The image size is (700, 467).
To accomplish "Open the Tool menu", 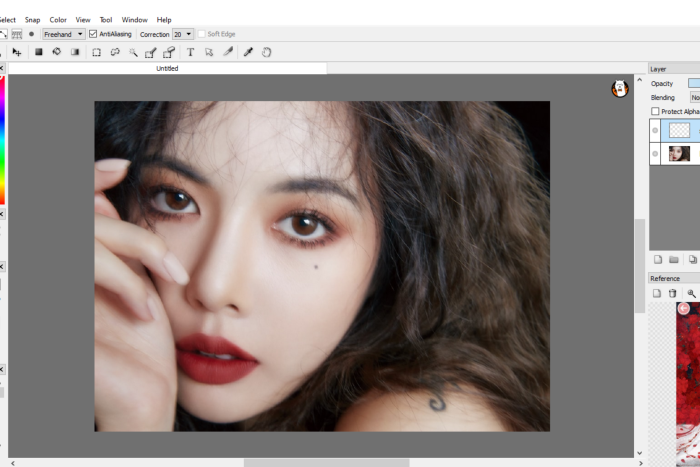I will coord(106,20).
